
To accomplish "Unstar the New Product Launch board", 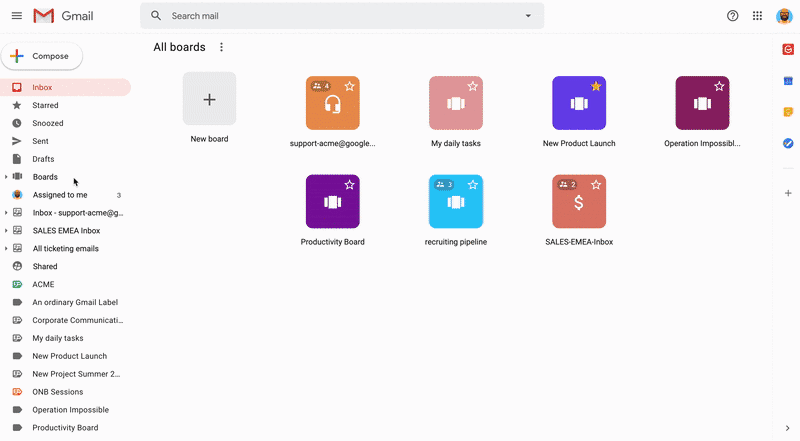I will click(x=596, y=86).
